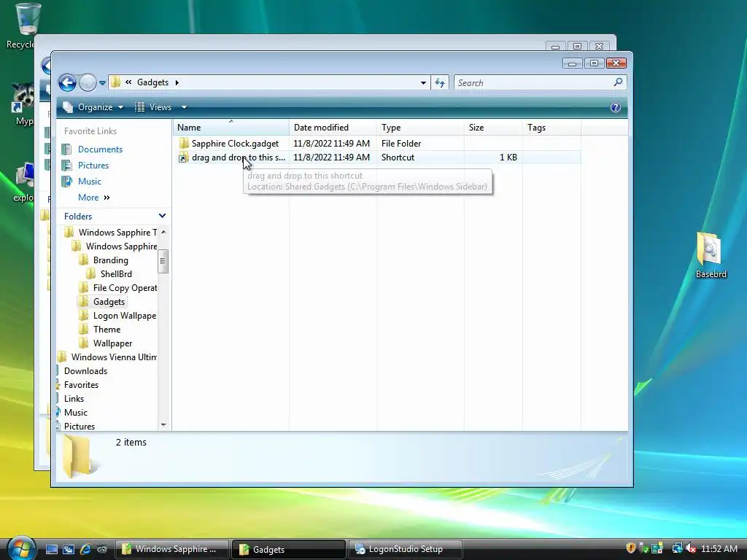
Task: Sort by Date modified column
Action: coord(333,128)
